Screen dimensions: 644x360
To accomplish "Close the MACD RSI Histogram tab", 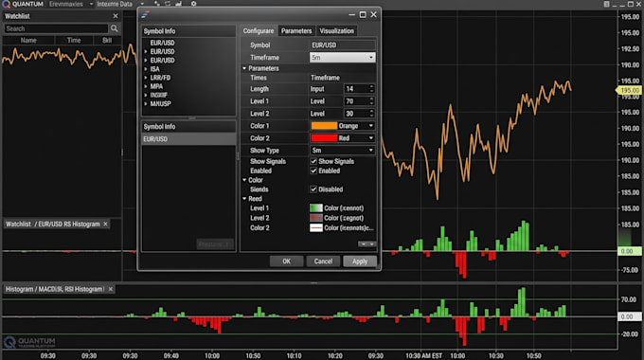I will (111, 289).
